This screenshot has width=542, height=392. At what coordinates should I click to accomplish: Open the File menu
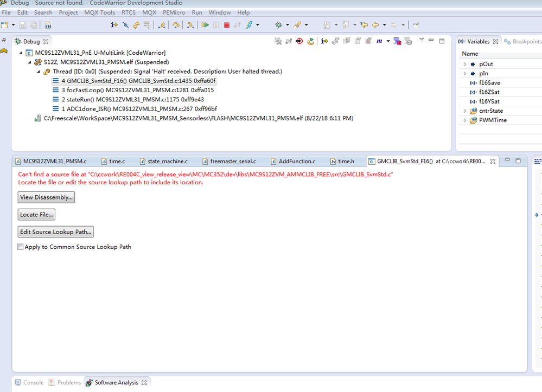pos(6,12)
